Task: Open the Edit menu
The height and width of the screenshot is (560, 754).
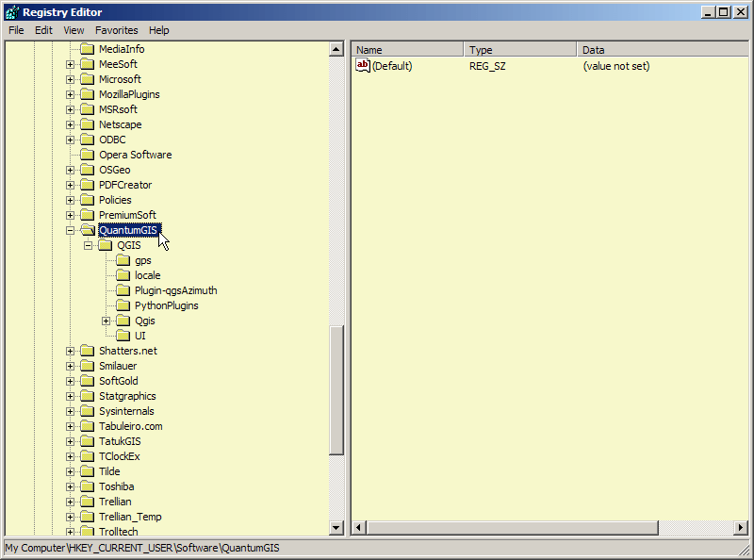Action: tap(43, 30)
